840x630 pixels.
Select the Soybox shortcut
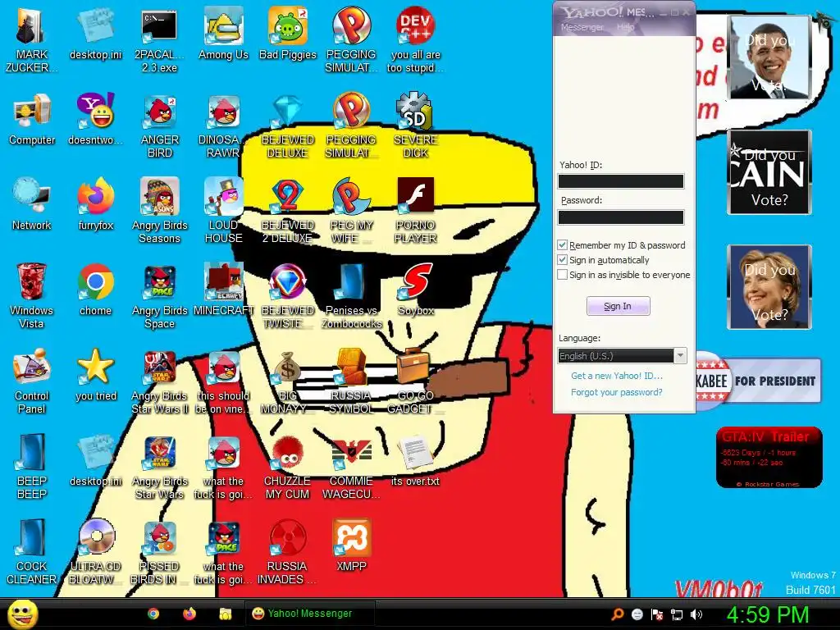416,290
